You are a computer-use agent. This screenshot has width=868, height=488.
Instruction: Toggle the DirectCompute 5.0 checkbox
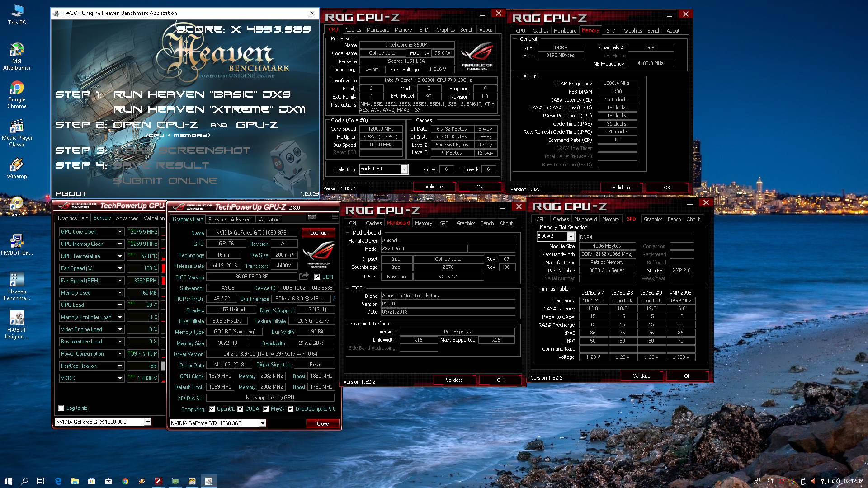coord(290,409)
